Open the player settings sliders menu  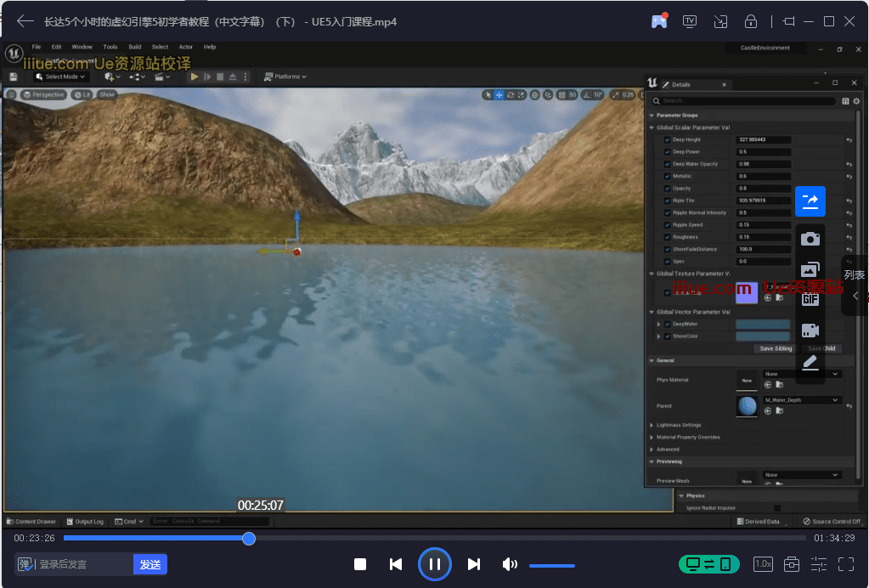pyautogui.click(x=819, y=564)
